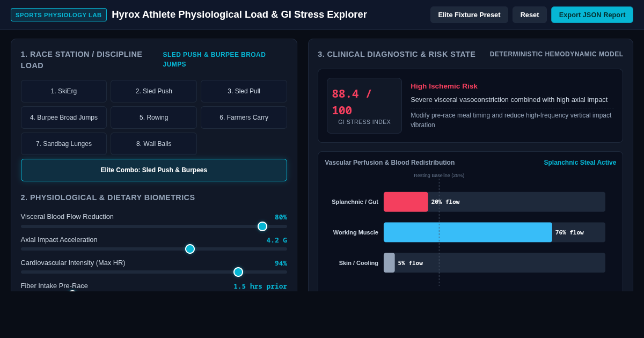This screenshot has width=644, height=338.
Task: Click the Vascular Perfusion & Blood Redistribution title
Action: [x=390, y=163]
